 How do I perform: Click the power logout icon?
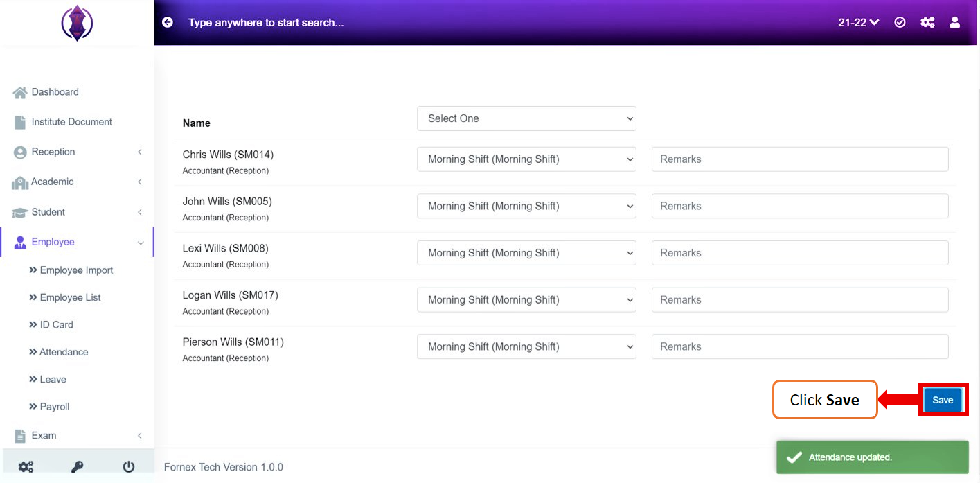click(129, 466)
